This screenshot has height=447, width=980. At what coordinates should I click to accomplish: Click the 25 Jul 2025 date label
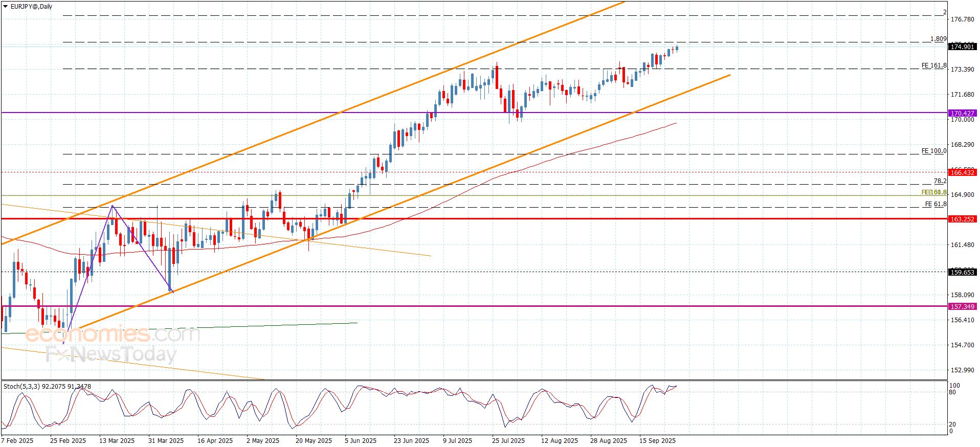click(x=508, y=440)
